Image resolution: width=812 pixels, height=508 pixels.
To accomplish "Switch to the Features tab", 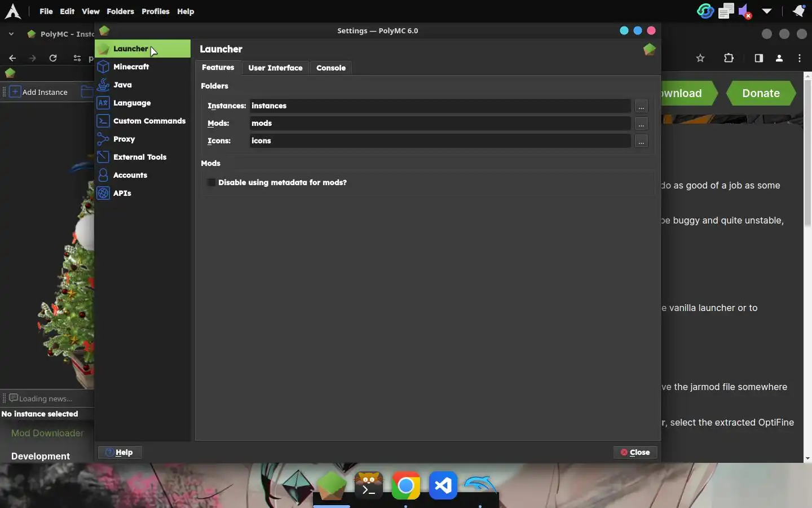I will coord(218,67).
